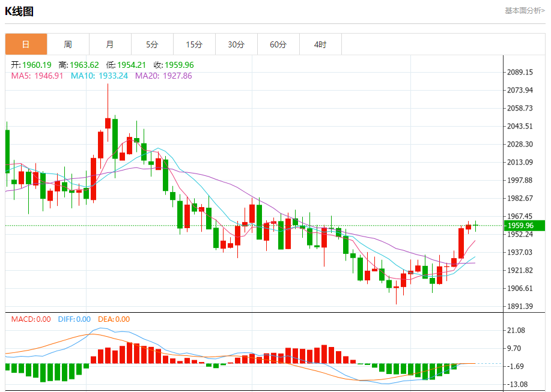
Task: Click the tallest red candlestick with long upper wick
Action: (x=108, y=123)
